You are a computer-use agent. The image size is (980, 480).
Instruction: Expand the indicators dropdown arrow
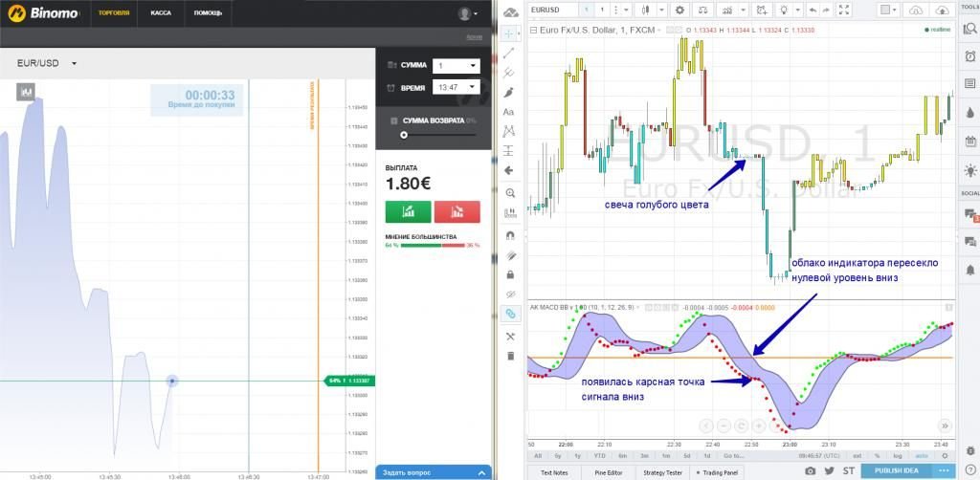743,10
